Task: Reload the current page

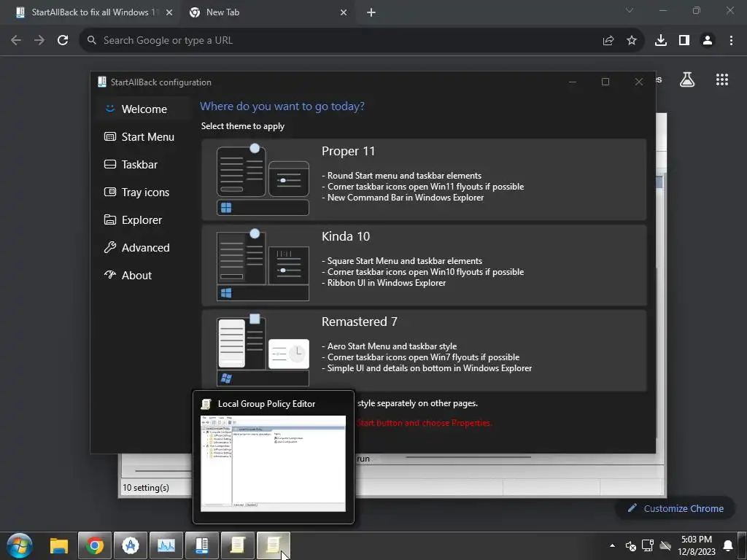Action: click(x=63, y=41)
